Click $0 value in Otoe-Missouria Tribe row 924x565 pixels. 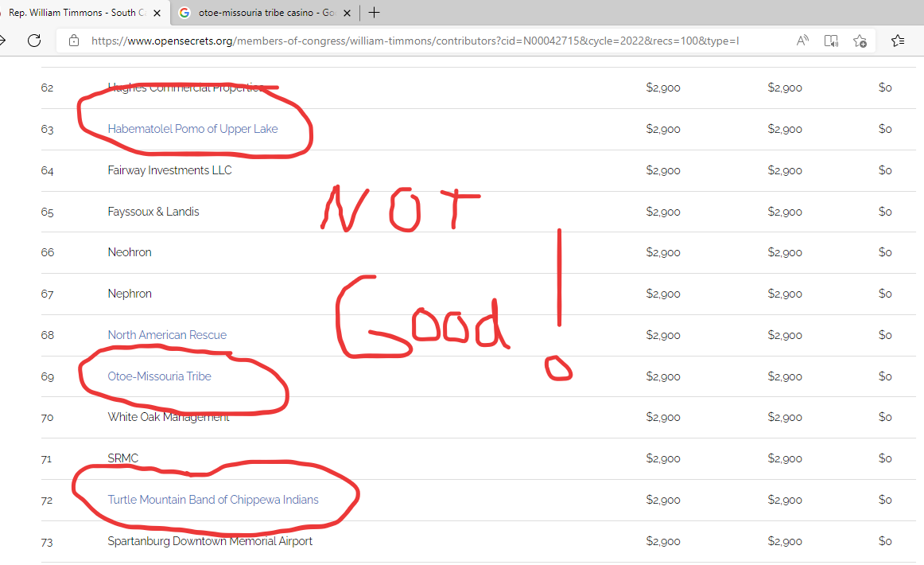tap(885, 376)
